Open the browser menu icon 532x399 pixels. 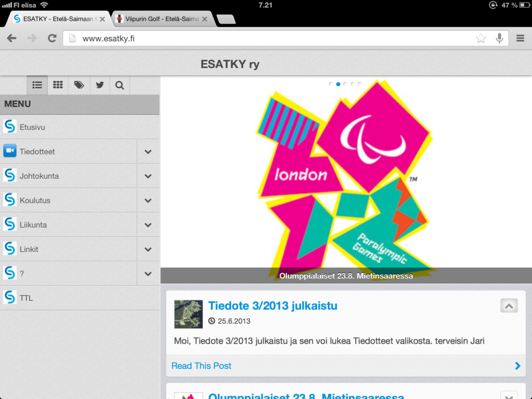[x=520, y=38]
